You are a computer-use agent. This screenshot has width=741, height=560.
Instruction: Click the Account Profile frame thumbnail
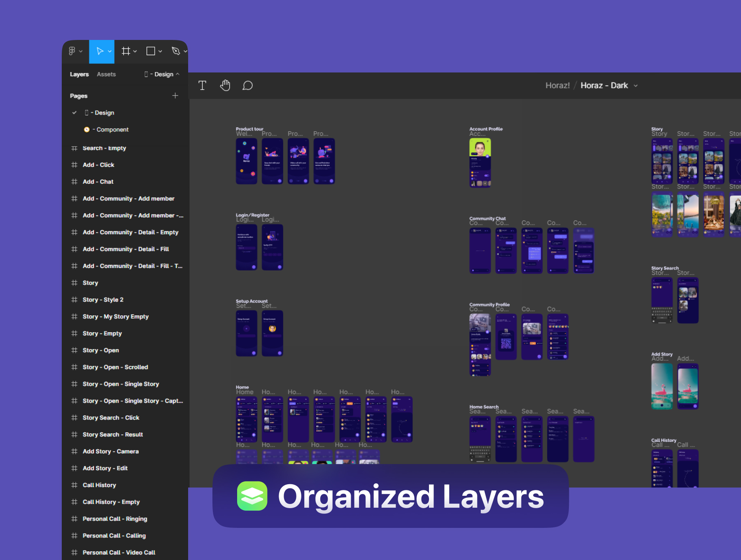[x=480, y=163]
